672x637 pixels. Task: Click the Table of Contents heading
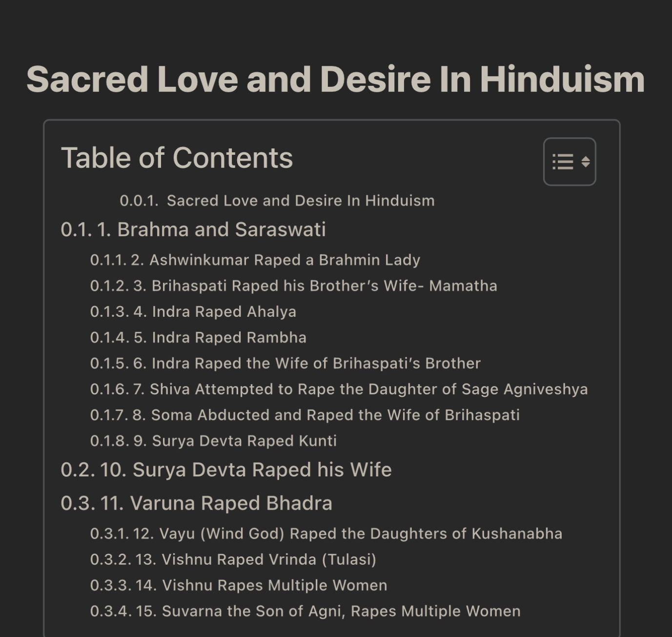pos(177,158)
